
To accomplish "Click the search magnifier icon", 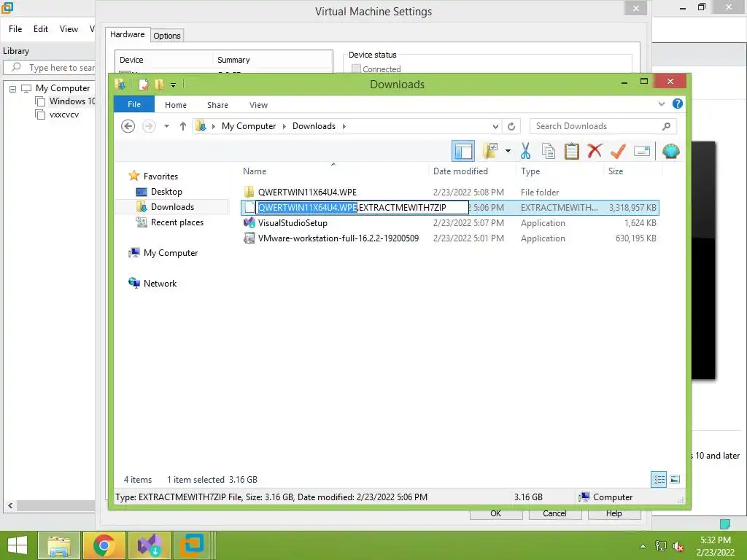I will (667, 126).
